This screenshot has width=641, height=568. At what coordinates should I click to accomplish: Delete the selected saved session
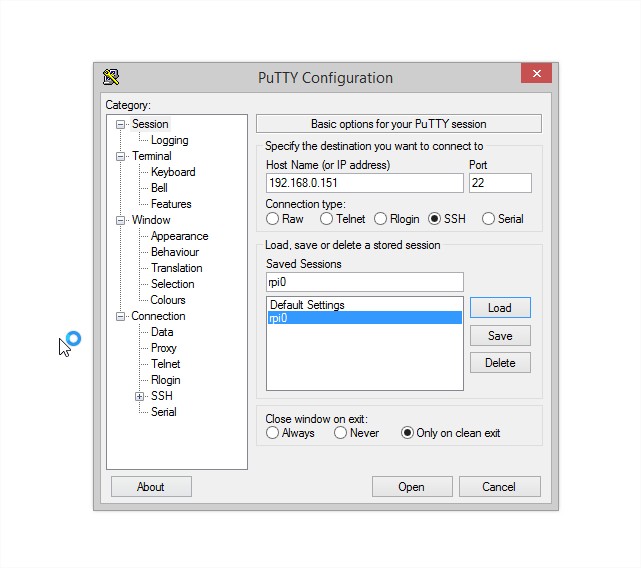[500, 363]
